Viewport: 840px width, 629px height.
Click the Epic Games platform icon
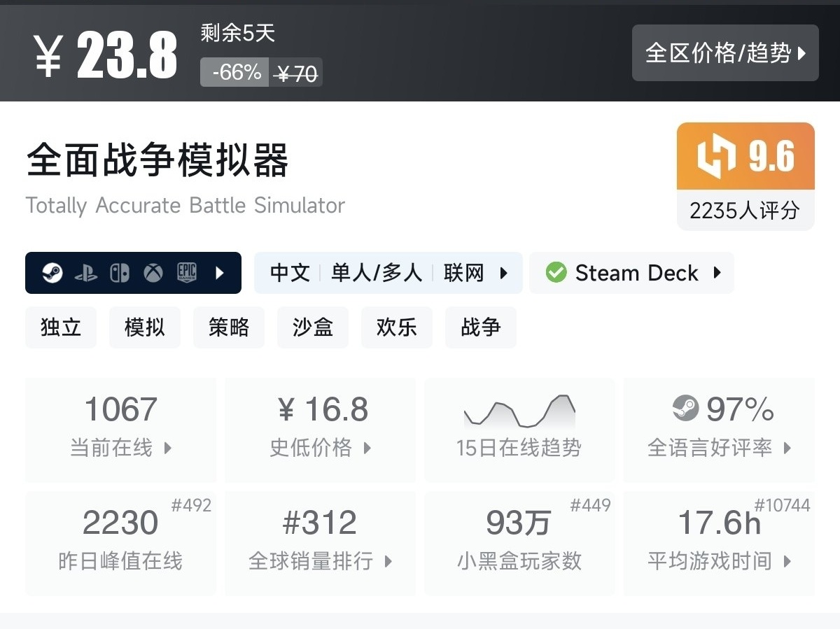coord(187,273)
